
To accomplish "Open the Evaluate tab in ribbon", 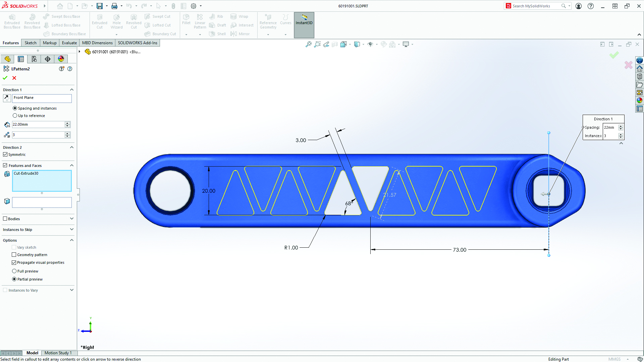I will click(x=69, y=43).
